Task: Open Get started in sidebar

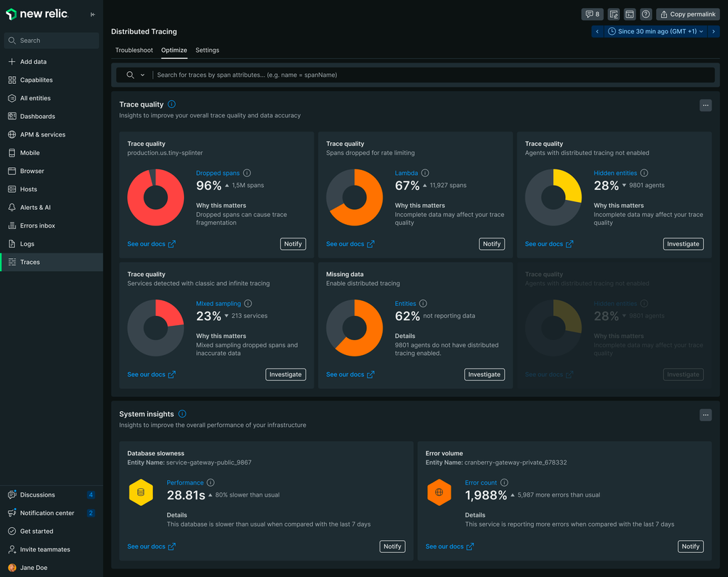Action: pos(51,531)
